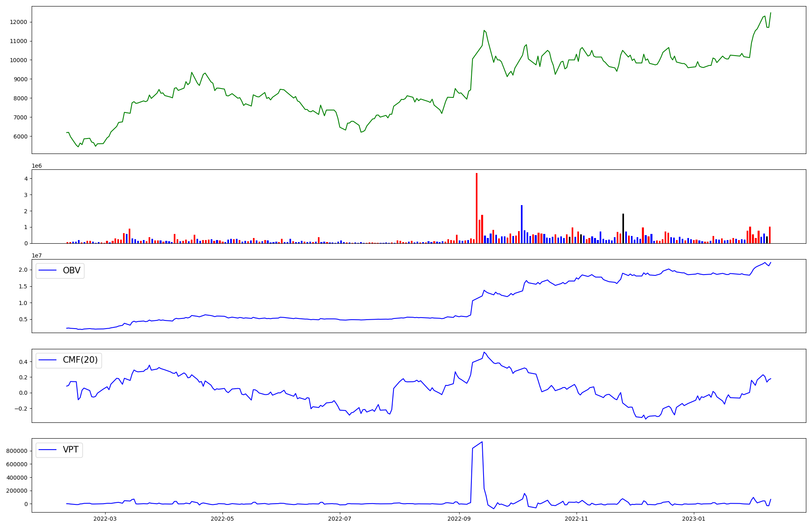Click the OBV legend label
Image resolution: width=812 pixels, height=528 pixels.
pyautogui.click(x=71, y=270)
